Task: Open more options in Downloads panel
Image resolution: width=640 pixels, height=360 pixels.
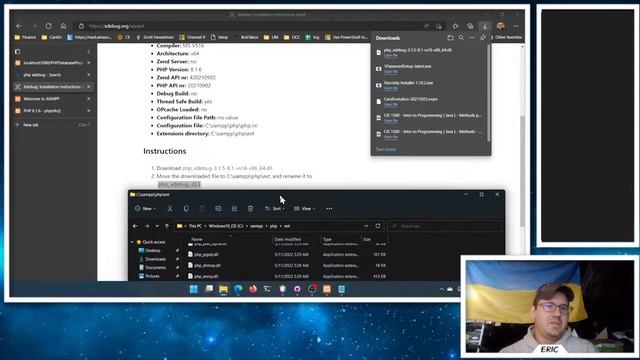Action: [472, 38]
